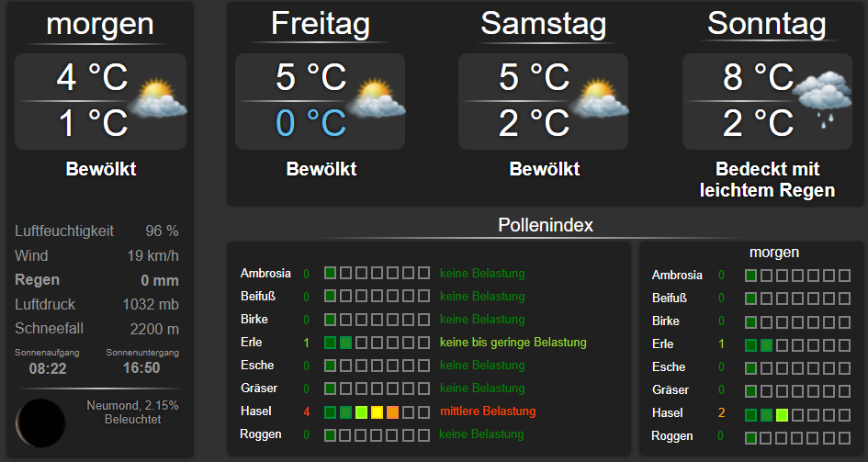Viewport: 868px width, 462px height.
Task: Click the Sonnenaufgang time 08:22
Action: click(x=48, y=368)
